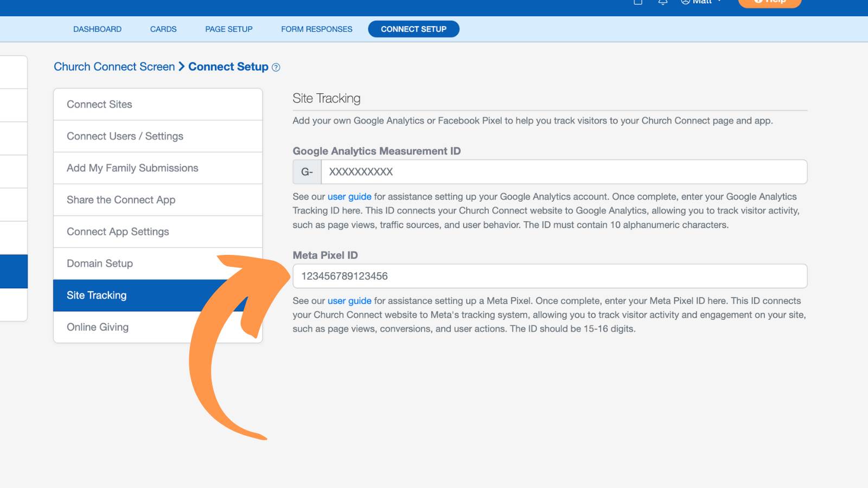
Task: Click the Google Analytics Measurement ID field
Action: coord(564,172)
